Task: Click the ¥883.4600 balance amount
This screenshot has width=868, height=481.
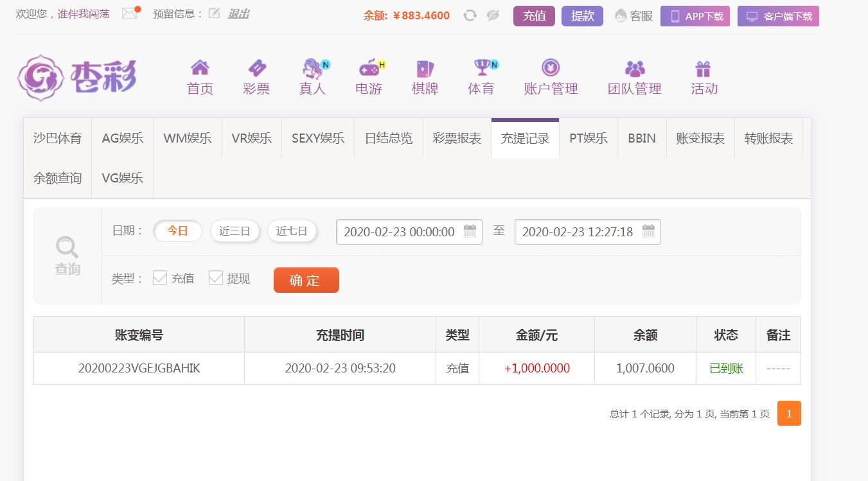Action: (x=421, y=15)
